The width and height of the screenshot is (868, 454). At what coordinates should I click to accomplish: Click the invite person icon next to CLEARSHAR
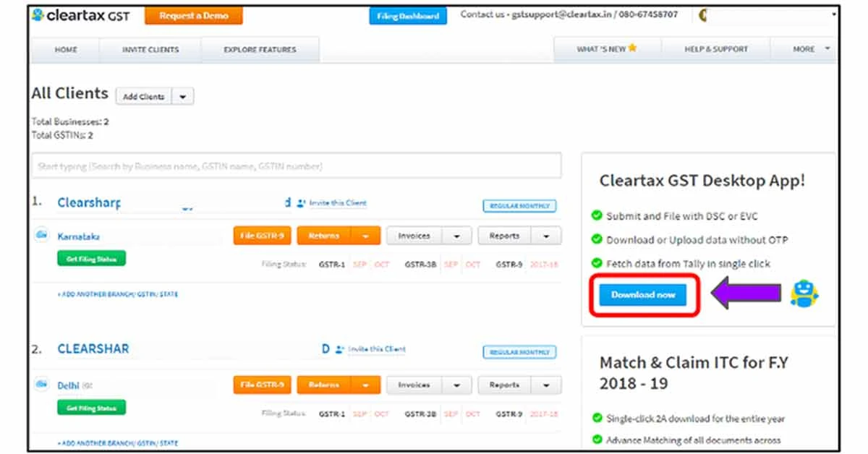339,349
